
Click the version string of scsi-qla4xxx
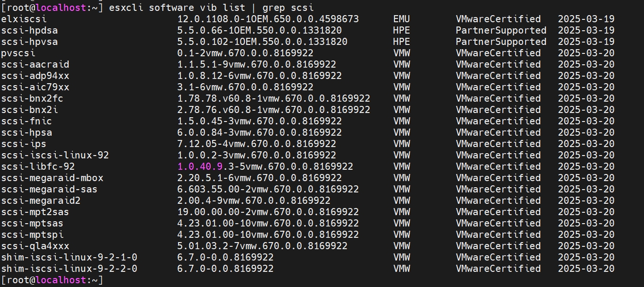tap(262, 246)
